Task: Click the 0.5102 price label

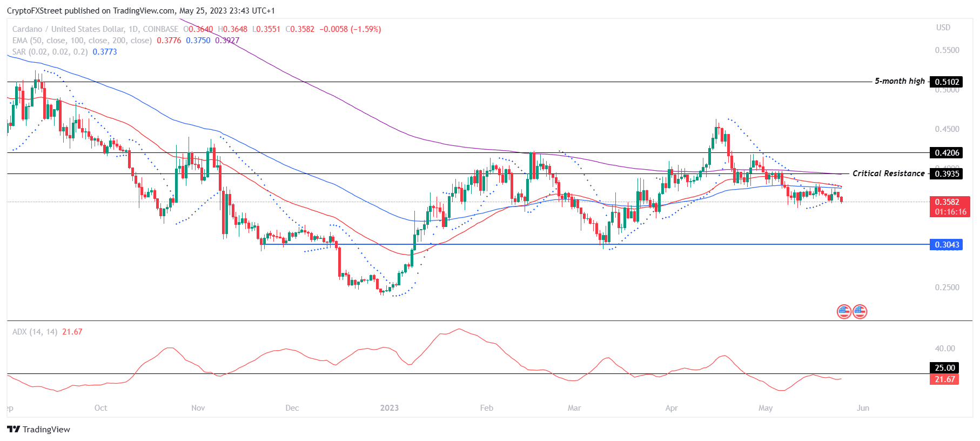Action: tap(947, 82)
